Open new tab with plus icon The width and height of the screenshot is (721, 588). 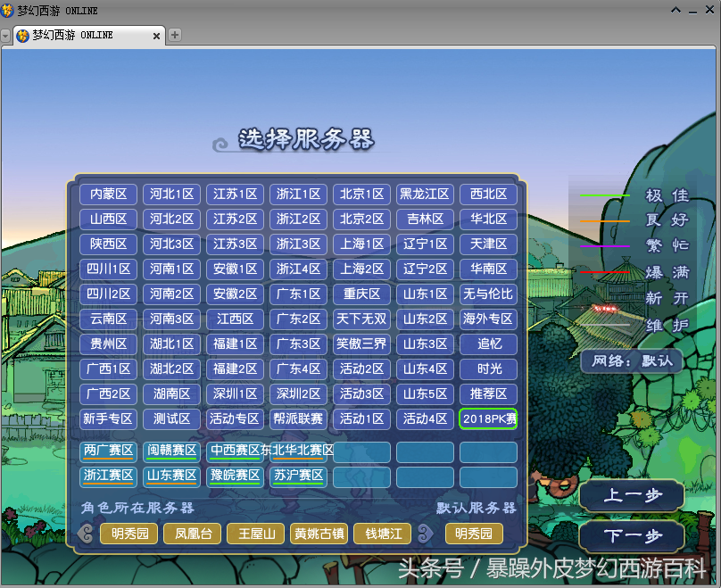tap(175, 35)
